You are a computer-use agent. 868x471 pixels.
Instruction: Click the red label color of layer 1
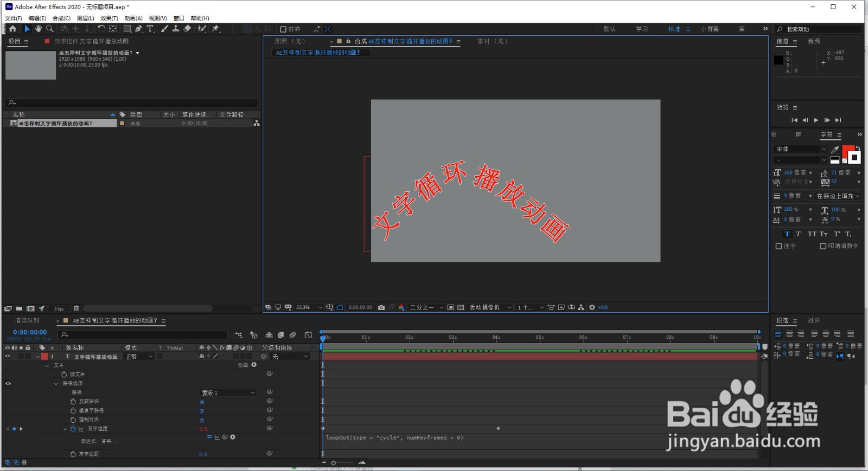(x=44, y=357)
